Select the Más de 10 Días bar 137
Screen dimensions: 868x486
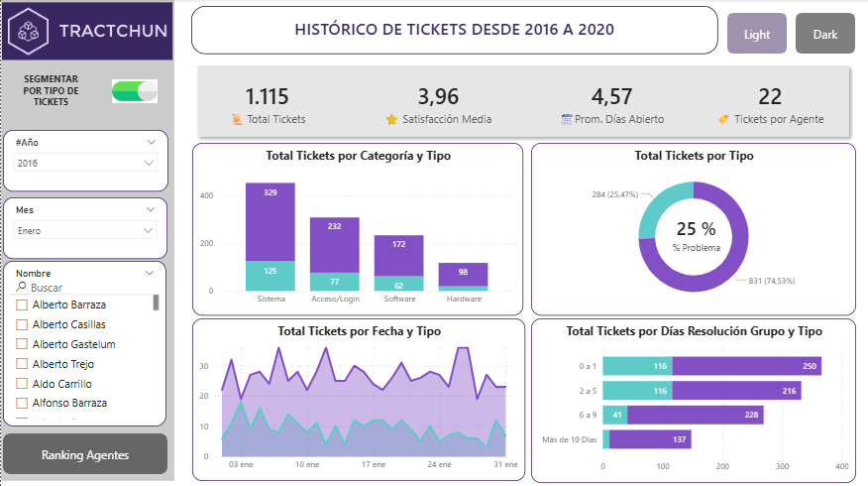pos(650,439)
